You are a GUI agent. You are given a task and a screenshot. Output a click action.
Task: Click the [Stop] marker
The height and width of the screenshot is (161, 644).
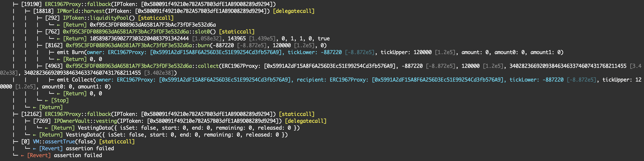tap(60, 100)
